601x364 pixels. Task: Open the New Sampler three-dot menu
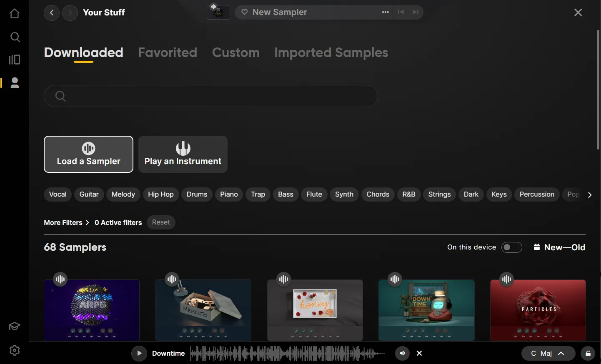point(386,12)
